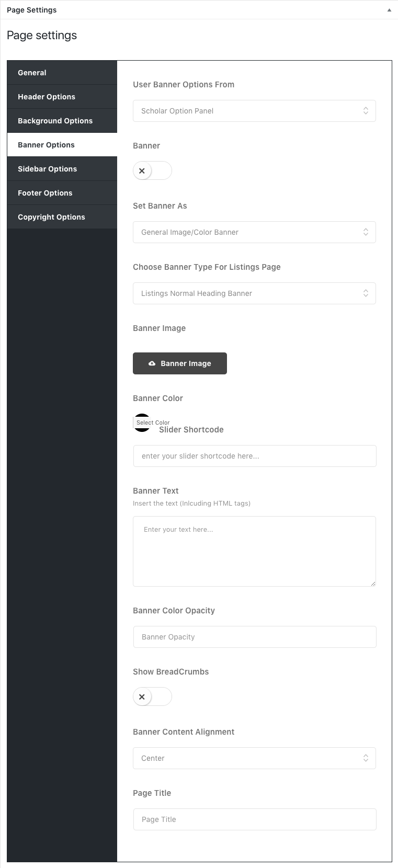This screenshot has width=398, height=868.
Task: Click the Page Title input field
Action: [255, 819]
